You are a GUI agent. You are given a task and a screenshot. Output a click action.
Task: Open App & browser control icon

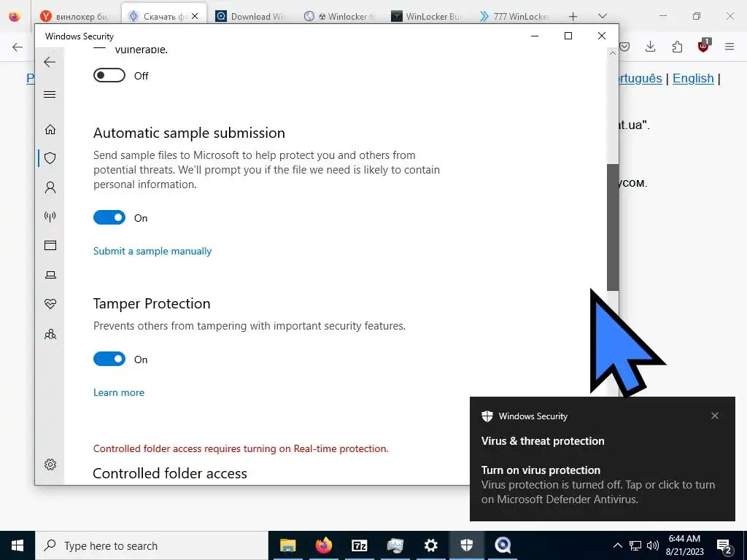tap(50, 245)
